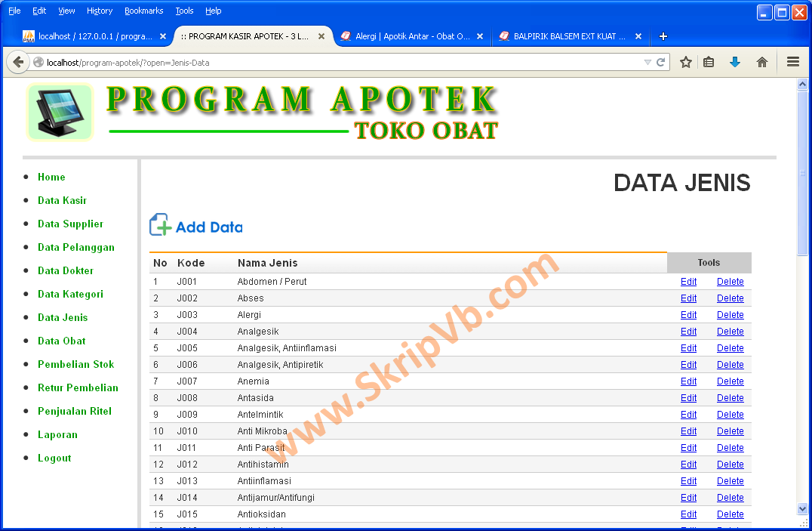Image resolution: width=812 pixels, height=531 pixels.
Task: Click the Back navigation arrow
Action: pyautogui.click(x=18, y=61)
